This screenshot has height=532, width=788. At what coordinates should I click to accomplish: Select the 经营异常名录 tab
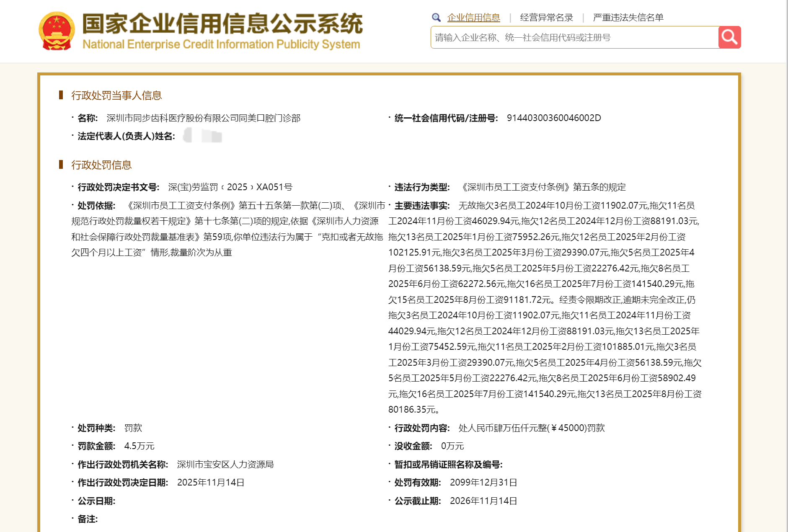546,18
